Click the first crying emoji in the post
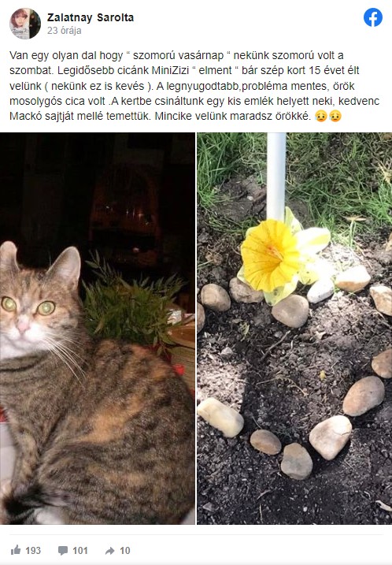Viewport: 392px width, 565px height. [x=320, y=116]
